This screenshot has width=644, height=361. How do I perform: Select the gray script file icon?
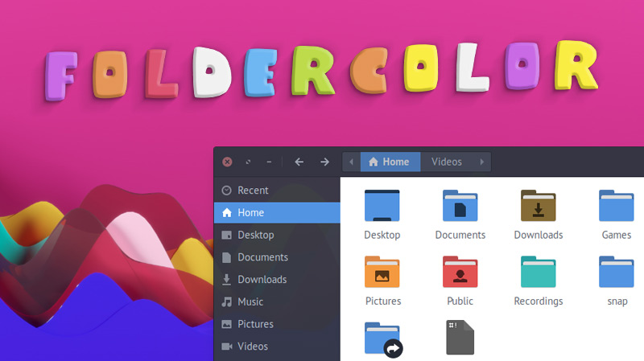[460, 338]
